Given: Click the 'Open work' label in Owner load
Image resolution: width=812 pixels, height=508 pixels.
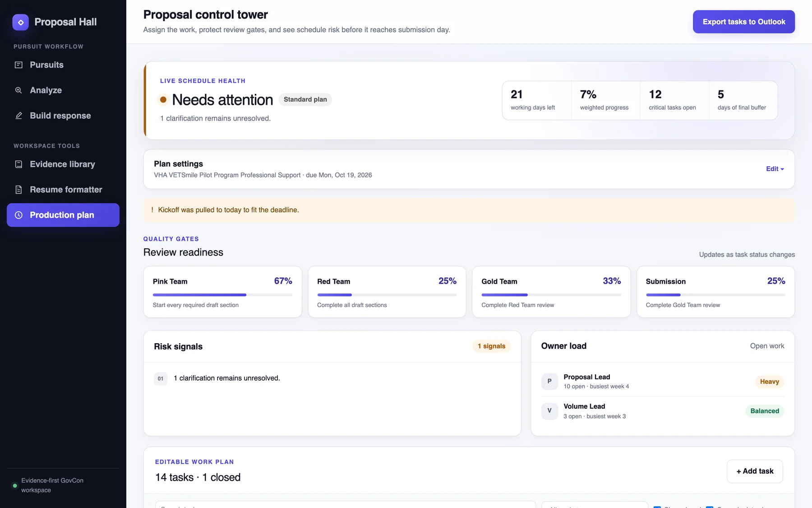Looking at the screenshot, I should pos(767,346).
